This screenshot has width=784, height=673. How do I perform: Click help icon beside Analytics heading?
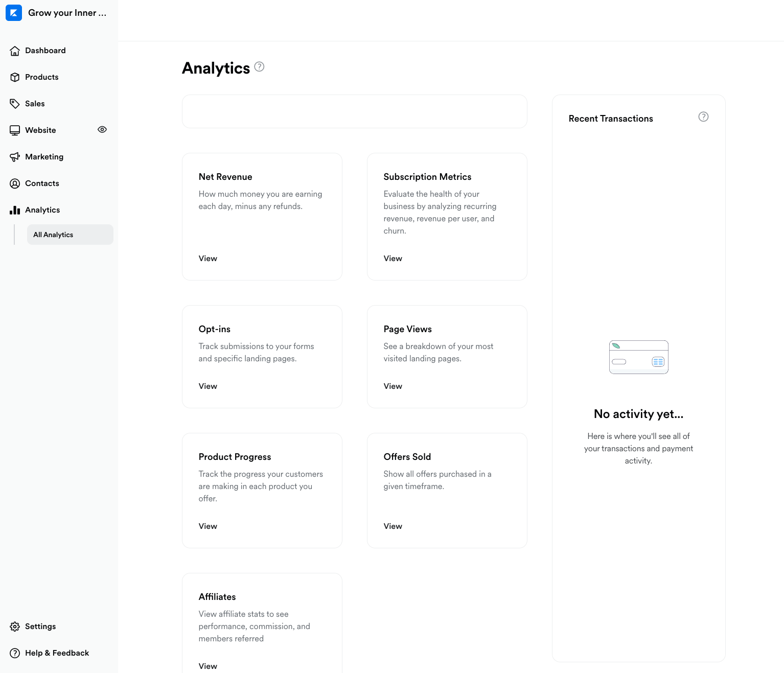tap(259, 66)
